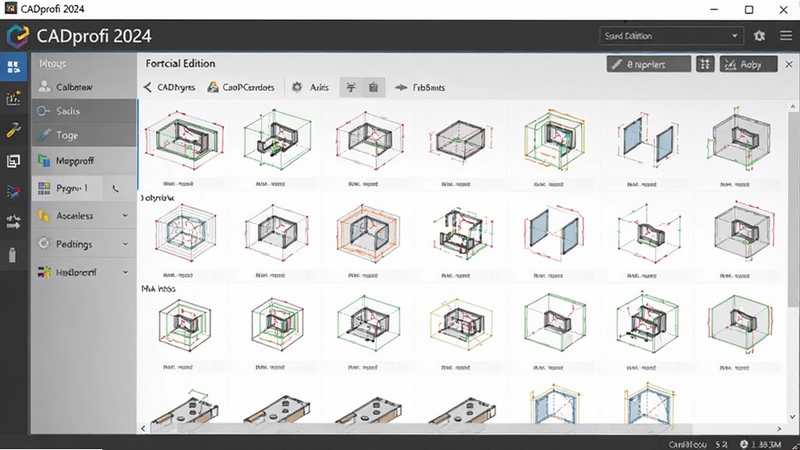This screenshot has width=800, height=450.
Task: Select Toge in the left panel
Action: click(84, 135)
